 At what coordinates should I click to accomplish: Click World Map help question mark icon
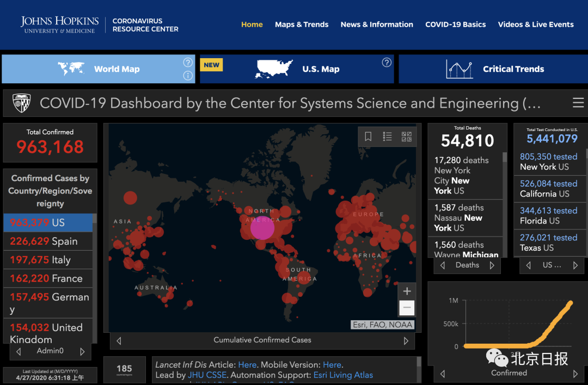(x=188, y=63)
